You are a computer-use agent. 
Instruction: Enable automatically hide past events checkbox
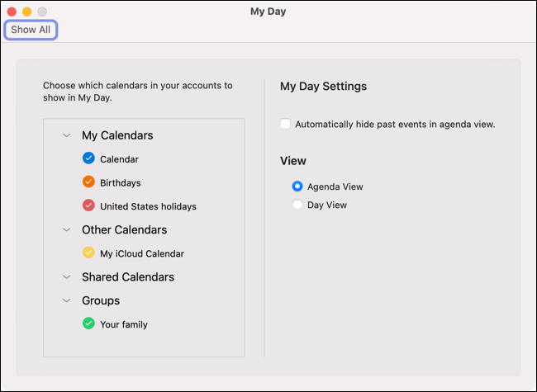pyautogui.click(x=286, y=125)
